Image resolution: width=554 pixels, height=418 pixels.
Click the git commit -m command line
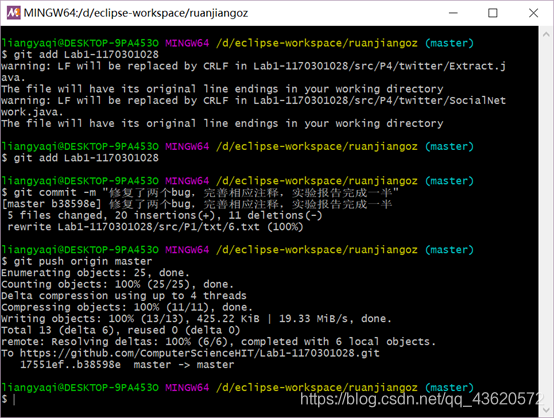click(200, 192)
